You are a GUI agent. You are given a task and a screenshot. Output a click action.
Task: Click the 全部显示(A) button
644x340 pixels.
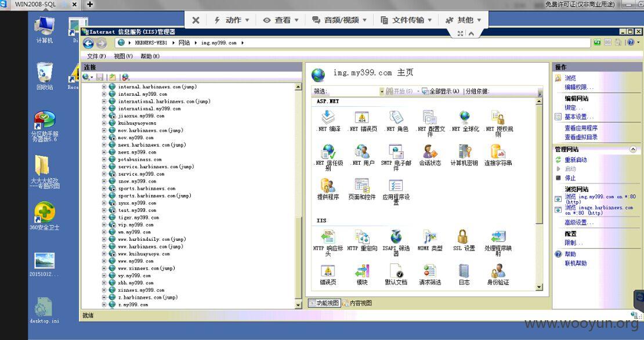pos(441,91)
